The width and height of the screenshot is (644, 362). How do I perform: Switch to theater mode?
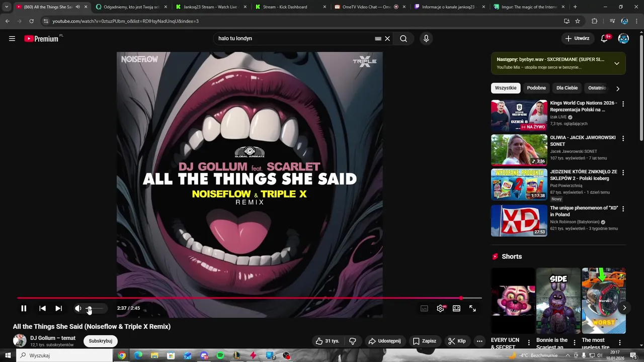(456, 308)
